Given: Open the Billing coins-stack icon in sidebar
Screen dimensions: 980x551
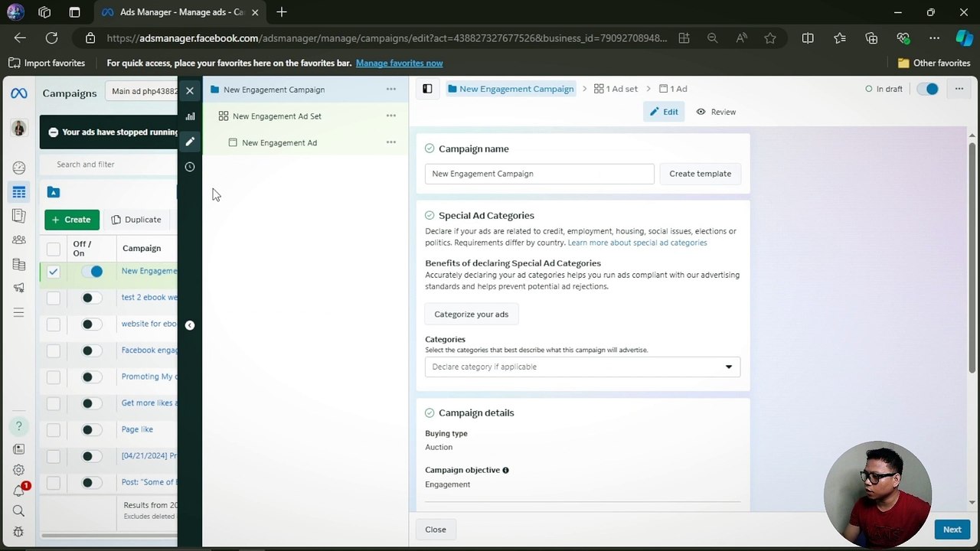Looking at the screenshot, I should [x=19, y=264].
